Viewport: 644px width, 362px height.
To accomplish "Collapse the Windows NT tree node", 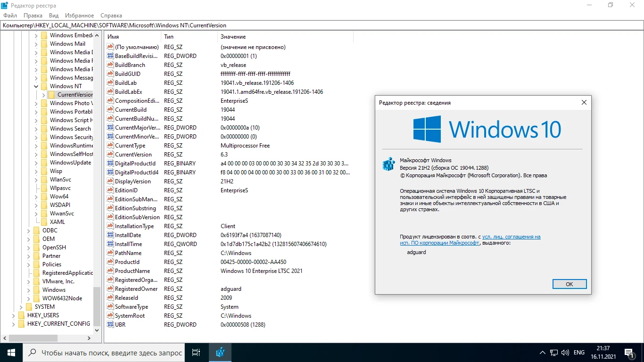I will 36,86.
